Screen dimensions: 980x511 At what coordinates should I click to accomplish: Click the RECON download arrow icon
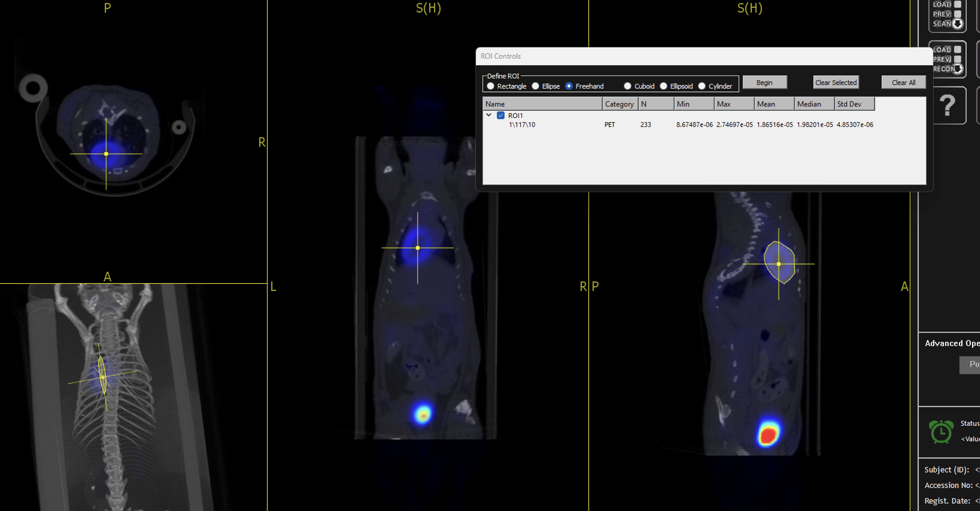(958, 69)
